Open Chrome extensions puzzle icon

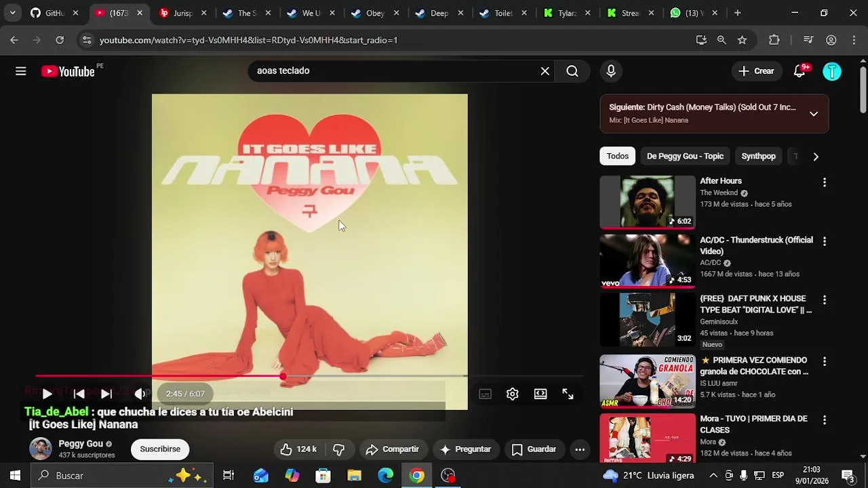click(x=774, y=40)
